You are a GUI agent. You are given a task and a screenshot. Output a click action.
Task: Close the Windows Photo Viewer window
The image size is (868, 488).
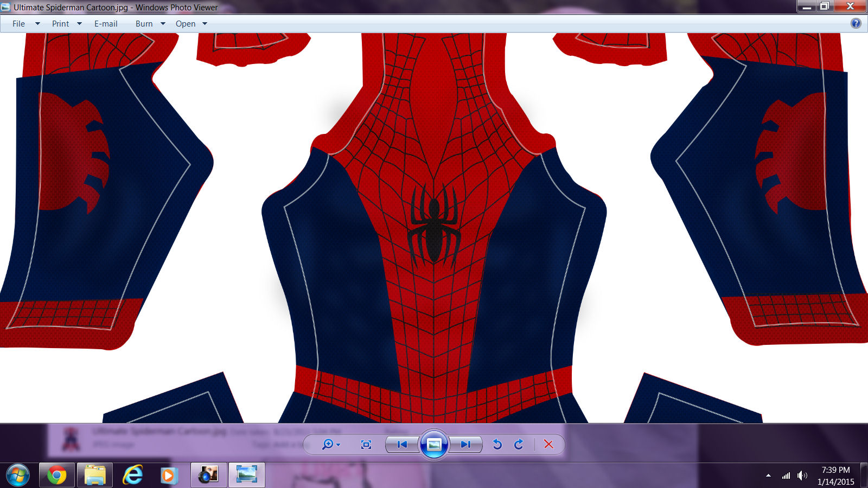point(850,6)
